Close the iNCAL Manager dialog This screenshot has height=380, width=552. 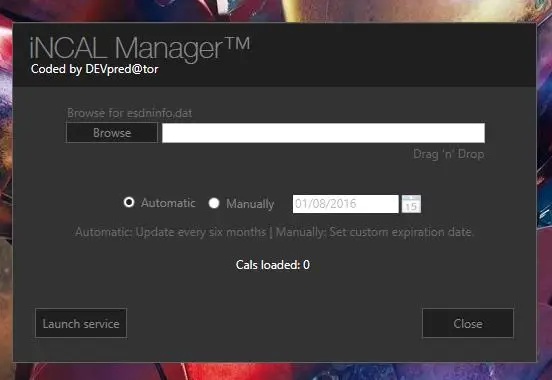point(468,323)
